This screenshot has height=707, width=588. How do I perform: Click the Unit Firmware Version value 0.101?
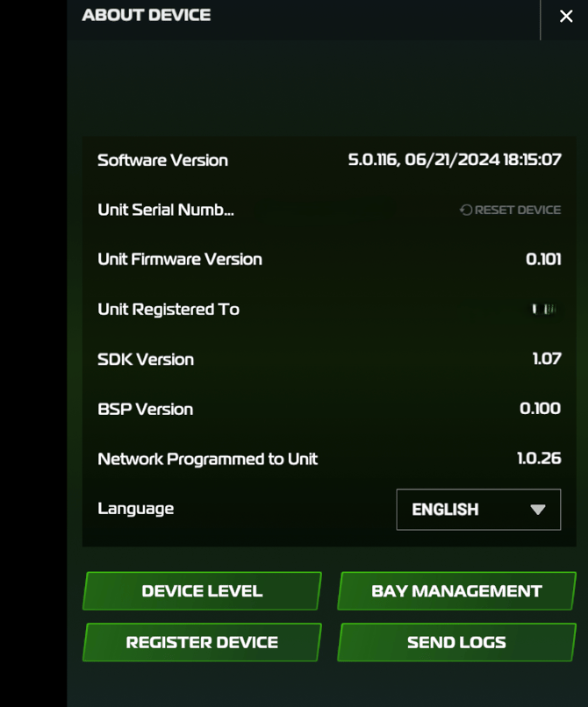coord(543,260)
